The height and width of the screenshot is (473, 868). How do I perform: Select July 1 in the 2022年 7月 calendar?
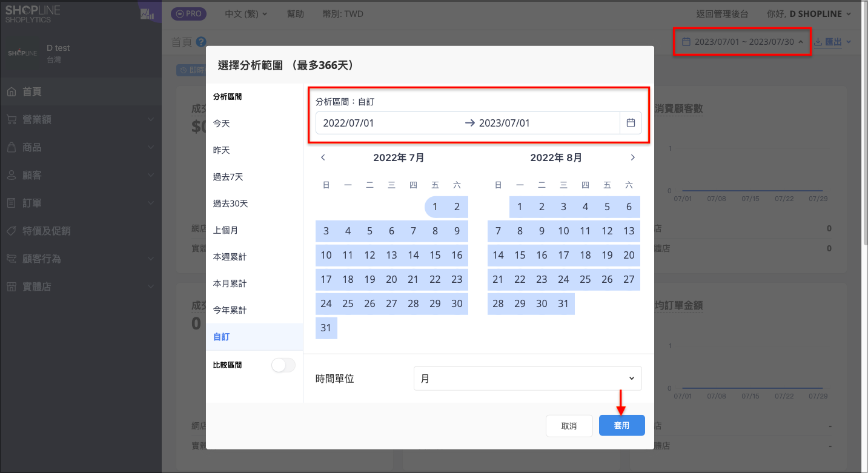coord(436,207)
